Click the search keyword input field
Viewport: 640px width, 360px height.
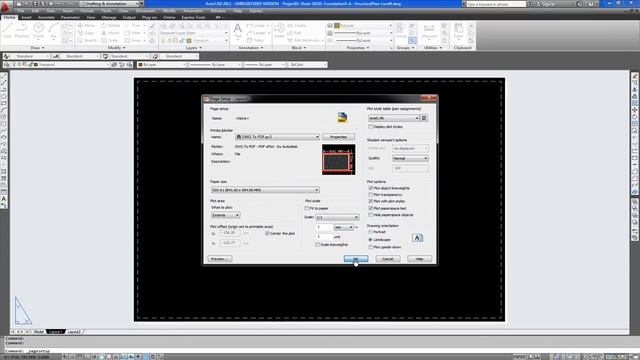point(496,4)
